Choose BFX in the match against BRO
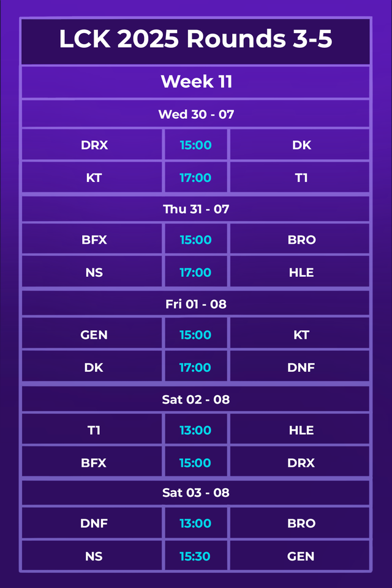 pos(94,239)
